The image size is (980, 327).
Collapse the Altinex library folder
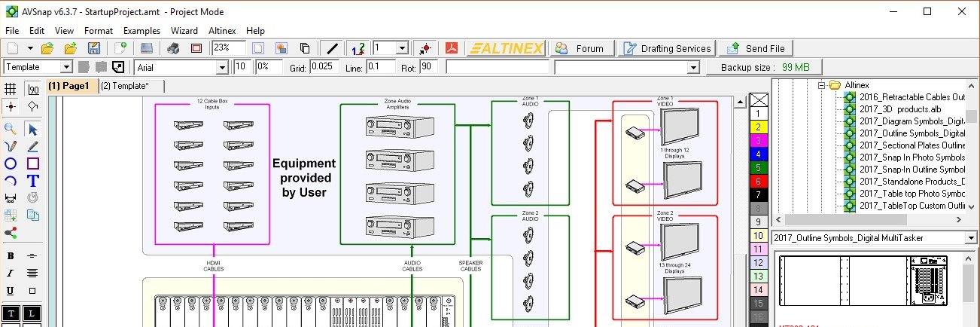822,85
